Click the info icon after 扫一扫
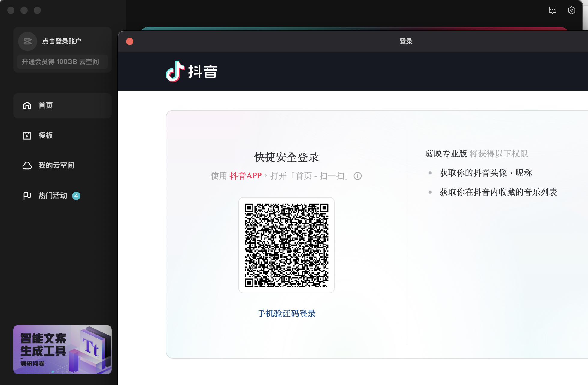The height and width of the screenshot is (385, 588). pos(357,176)
